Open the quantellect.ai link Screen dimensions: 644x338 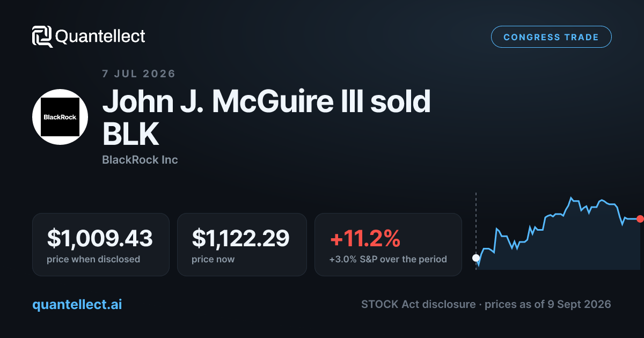(77, 304)
